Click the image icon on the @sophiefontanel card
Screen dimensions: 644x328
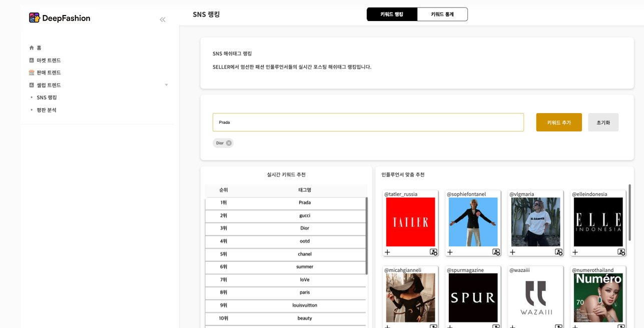pos(496,252)
